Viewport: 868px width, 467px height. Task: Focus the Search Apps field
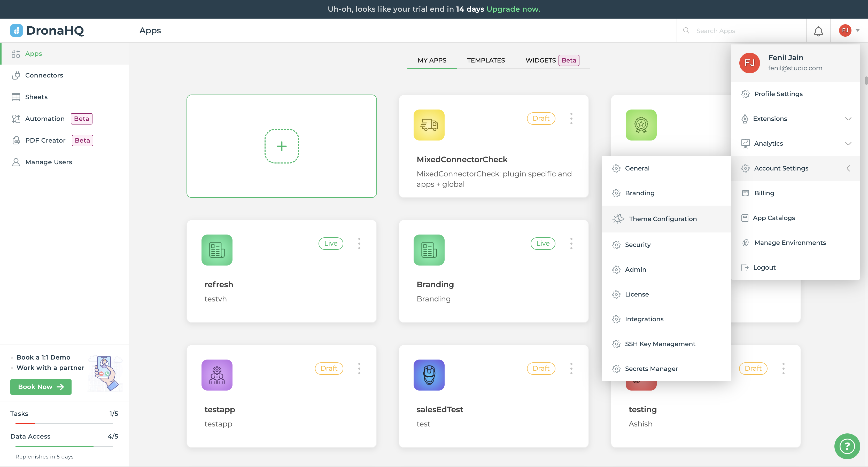(x=741, y=31)
